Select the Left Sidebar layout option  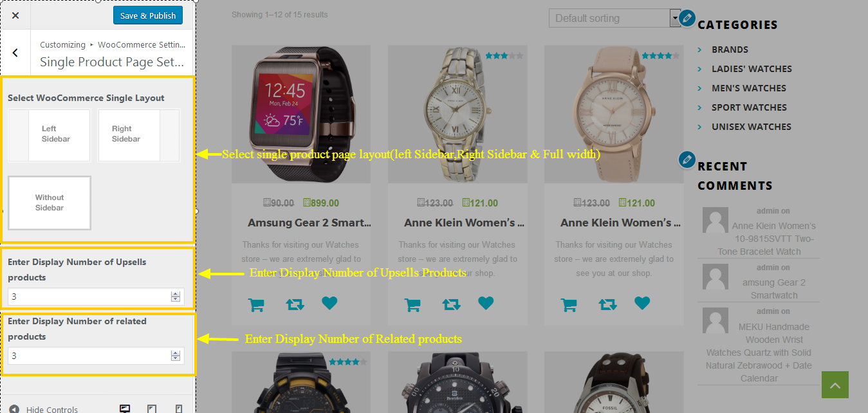click(50, 135)
